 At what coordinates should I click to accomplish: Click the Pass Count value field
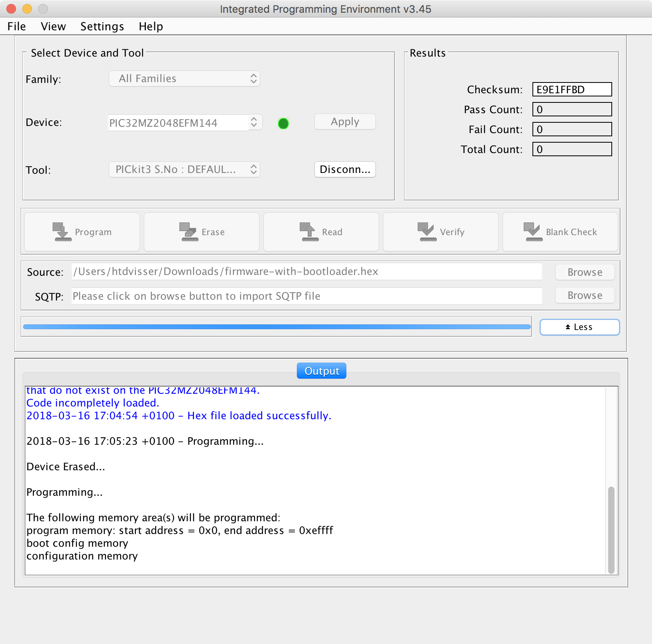click(572, 109)
